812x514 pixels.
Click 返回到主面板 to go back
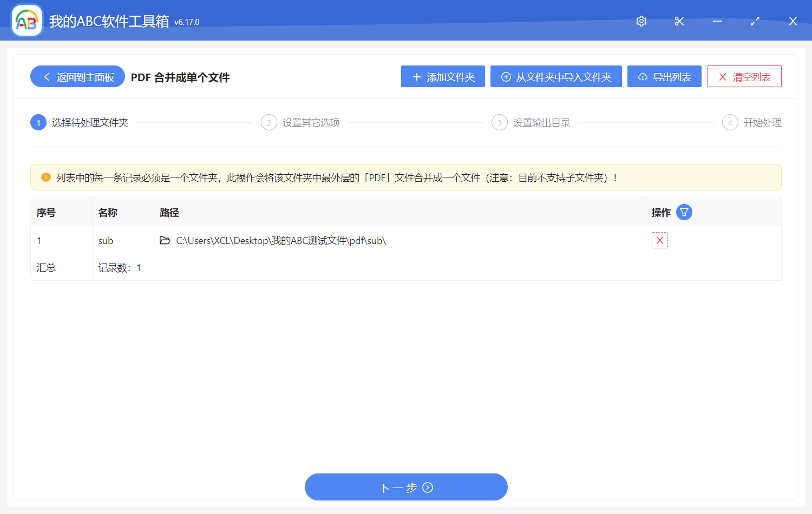point(77,76)
